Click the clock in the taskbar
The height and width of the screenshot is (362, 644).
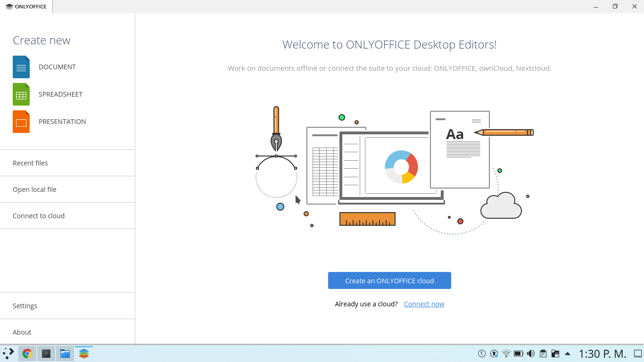coord(603,353)
